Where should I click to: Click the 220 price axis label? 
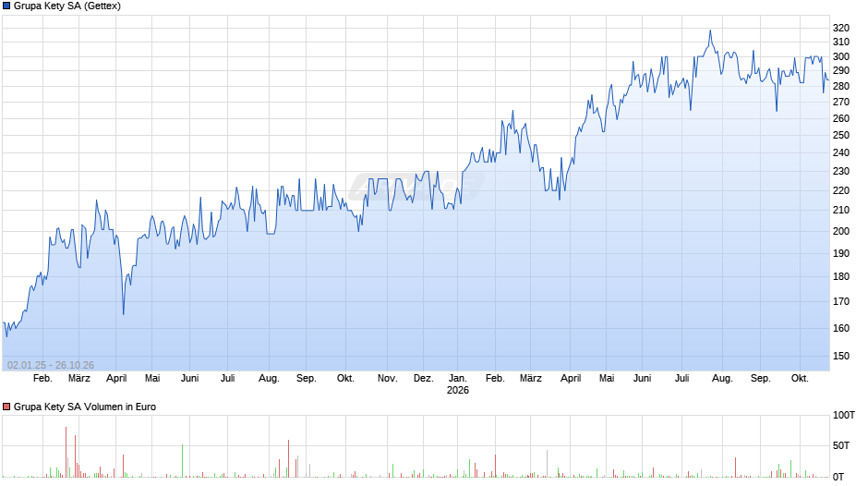(841, 190)
